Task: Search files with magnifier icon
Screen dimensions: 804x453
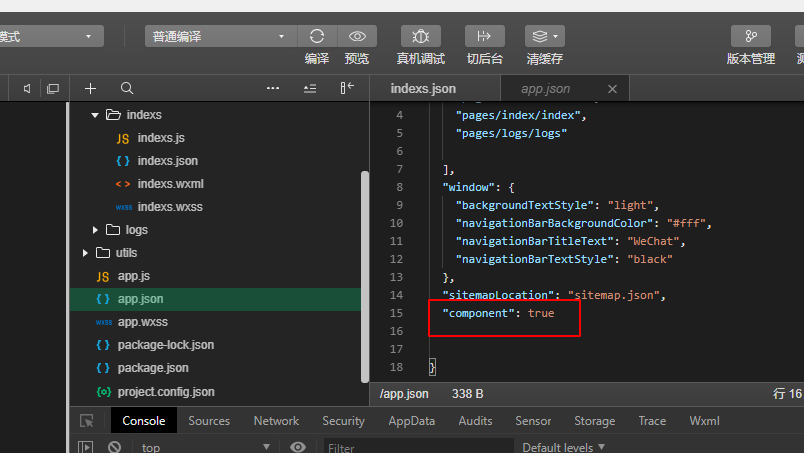Action: click(127, 88)
